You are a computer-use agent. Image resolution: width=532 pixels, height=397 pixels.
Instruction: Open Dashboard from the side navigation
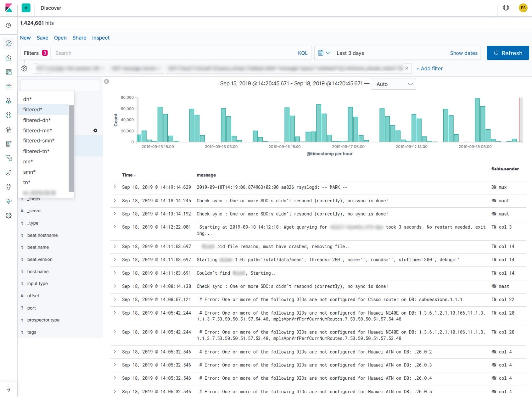click(x=9, y=72)
